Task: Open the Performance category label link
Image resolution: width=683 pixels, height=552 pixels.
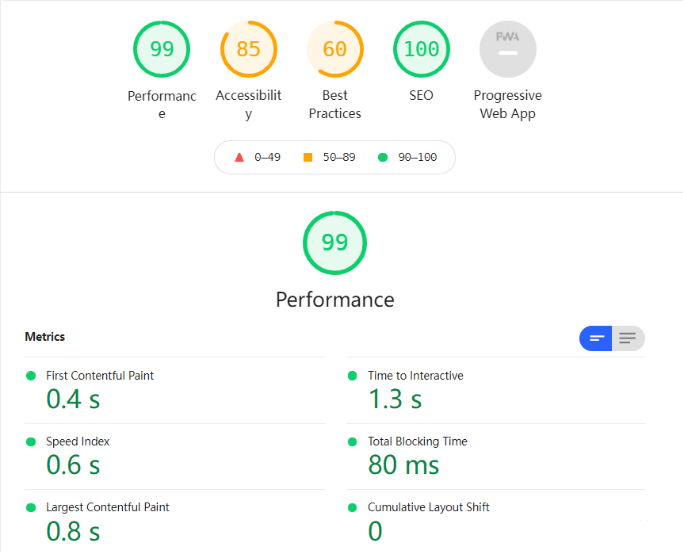Action: (162, 105)
